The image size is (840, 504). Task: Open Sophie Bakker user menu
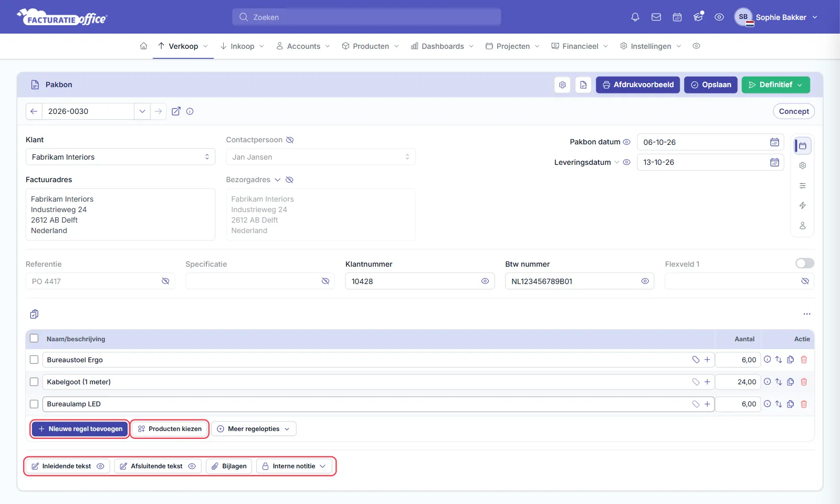click(x=776, y=17)
